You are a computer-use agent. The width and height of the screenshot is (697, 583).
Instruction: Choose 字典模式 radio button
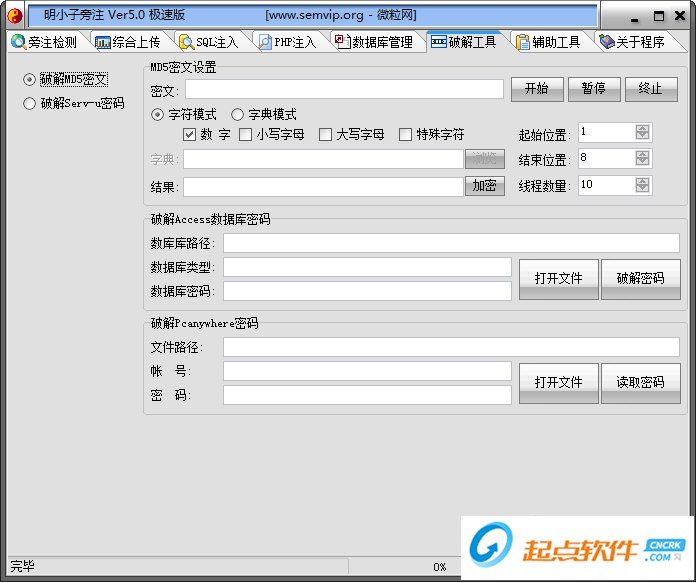click(x=238, y=115)
